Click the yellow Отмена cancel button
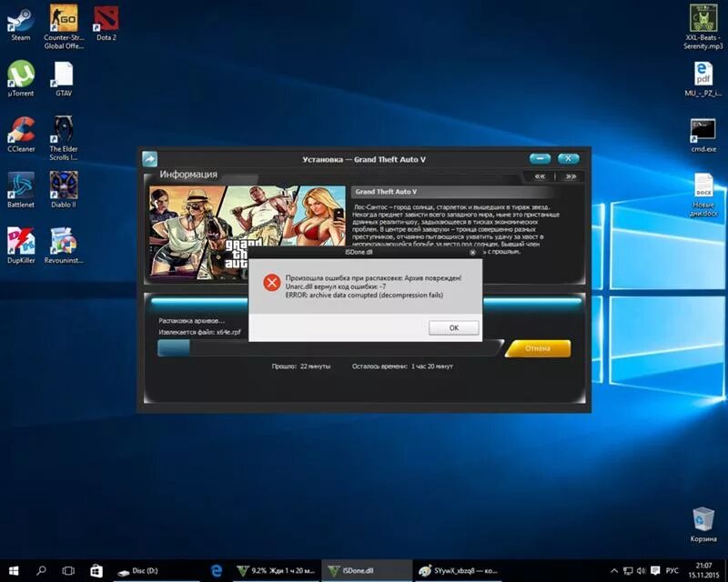This screenshot has height=582, width=728. click(538, 348)
